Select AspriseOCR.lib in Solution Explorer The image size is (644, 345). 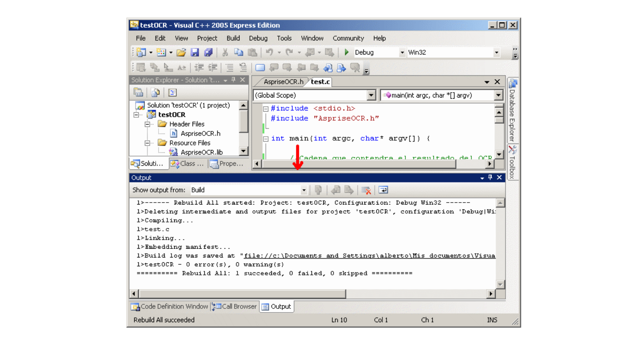pyautogui.click(x=201, y=152)
